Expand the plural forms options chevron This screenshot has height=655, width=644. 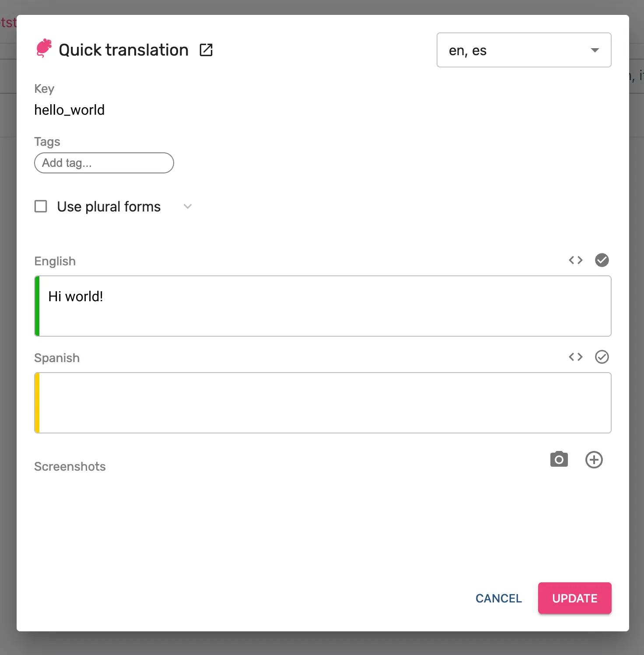188,206
